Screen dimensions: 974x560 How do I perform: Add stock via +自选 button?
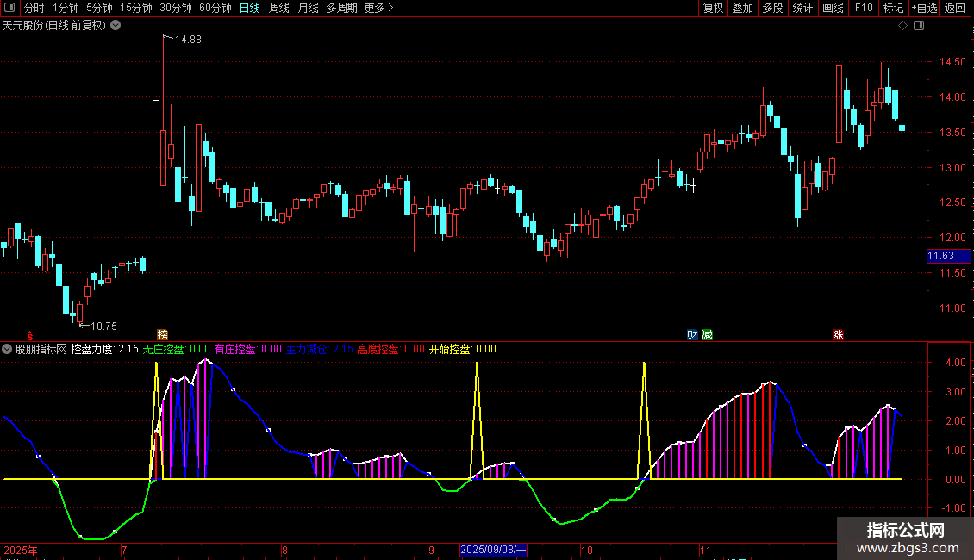(x=924, y=8)
